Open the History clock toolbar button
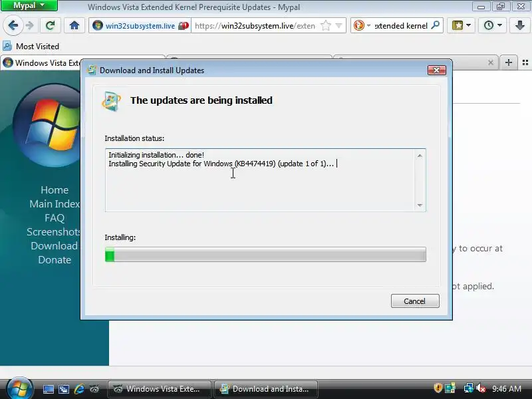This screenshot has height=399, width=532. pyautogui.click(x=488, y=25)
